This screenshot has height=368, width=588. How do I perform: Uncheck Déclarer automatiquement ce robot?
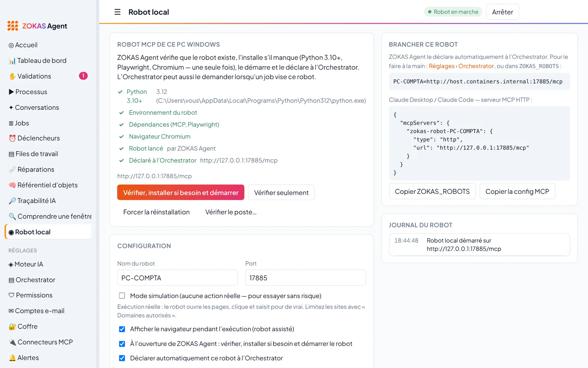122,358
